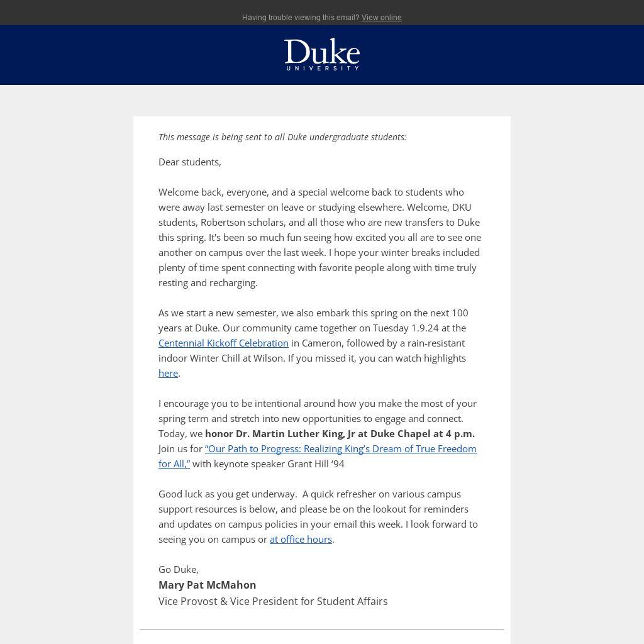Follow the "at office hours" link
This screenshot has height=644, width=644.
point(301,539)
